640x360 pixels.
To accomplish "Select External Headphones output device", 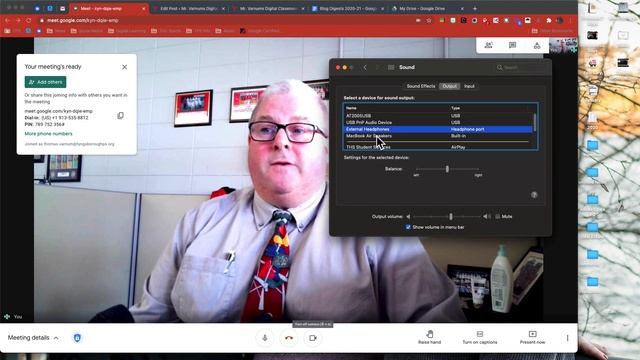I will [438, 129].
